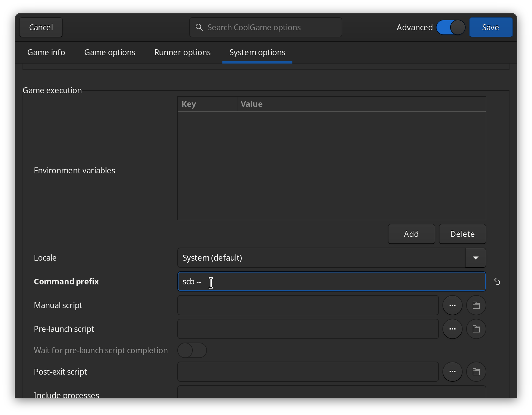Click the reset arrow beside Command prefix
Viewport: 532px width, 415px height.
[x=497, y=281]
